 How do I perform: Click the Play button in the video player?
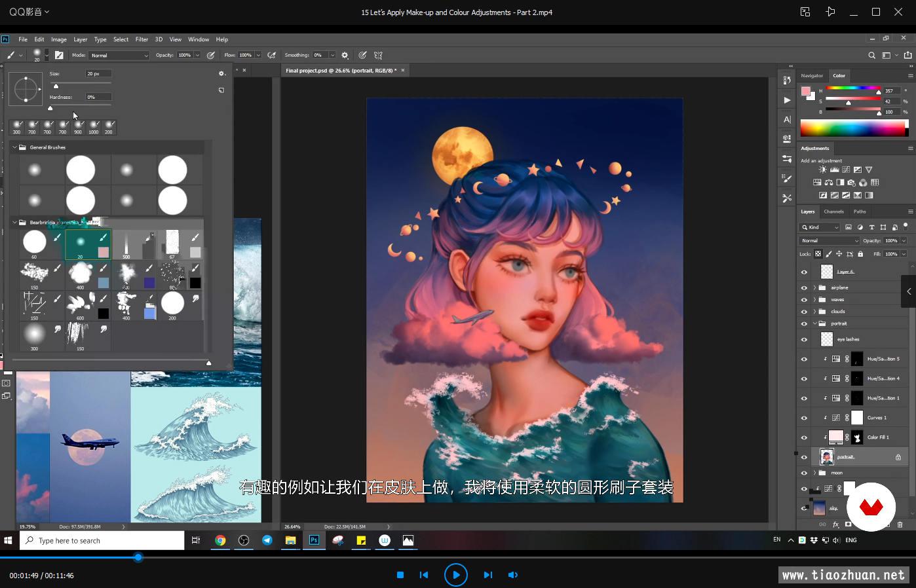pos(455,575)
